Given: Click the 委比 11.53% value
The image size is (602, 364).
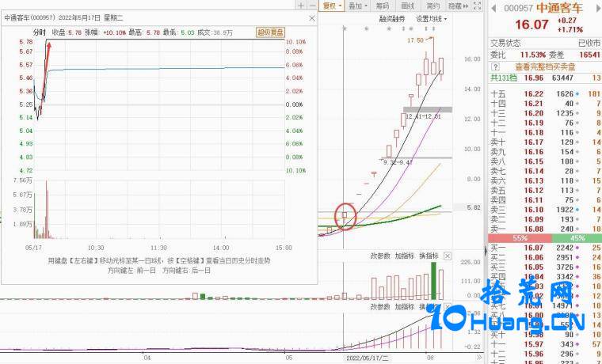Looking at the screenshot, I should [x=532, y=55].
